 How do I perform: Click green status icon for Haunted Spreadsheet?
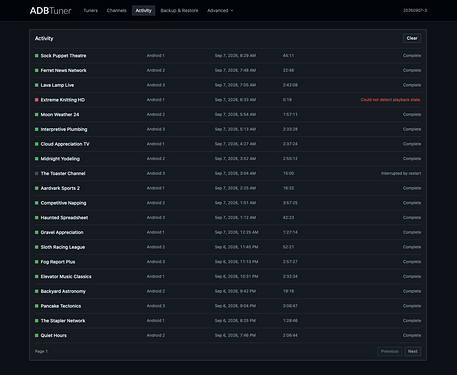pyautogui.click(x=37, y=218)
